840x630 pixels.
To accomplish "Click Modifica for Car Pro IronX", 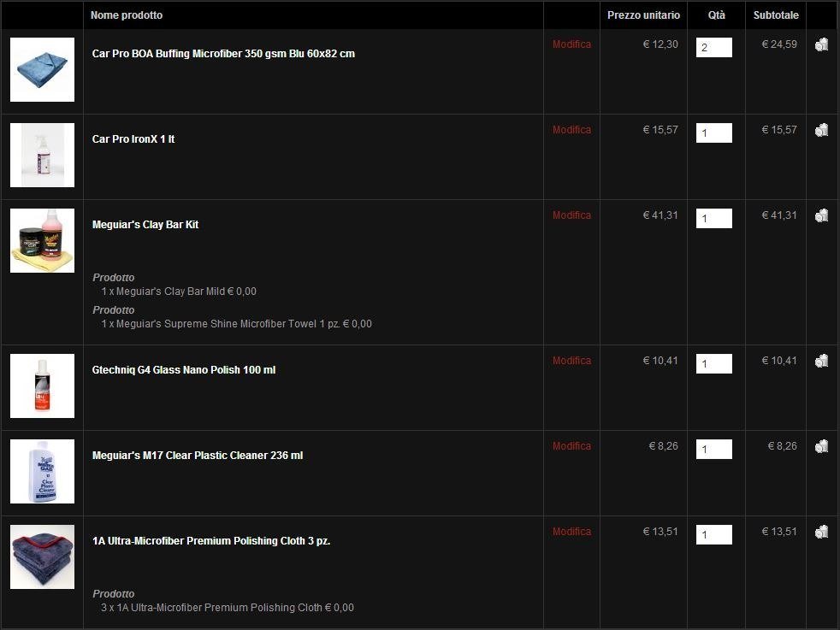I will click(571, 130).
